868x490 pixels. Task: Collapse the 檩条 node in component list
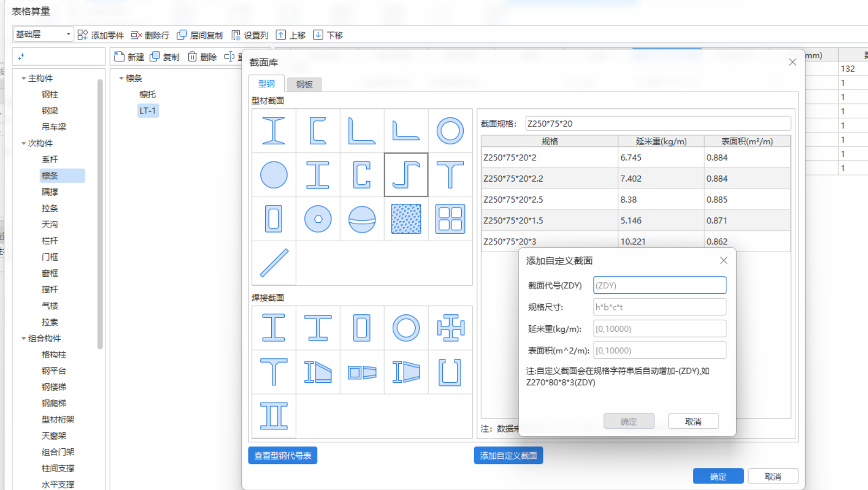point(122,79)
